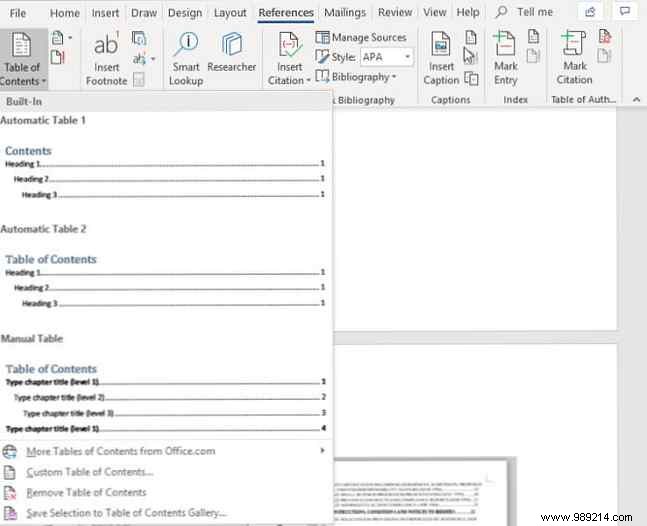Collapse the ribbon with the chevron
The width and height of the screenshot is (647, 526).
(636, 100)
